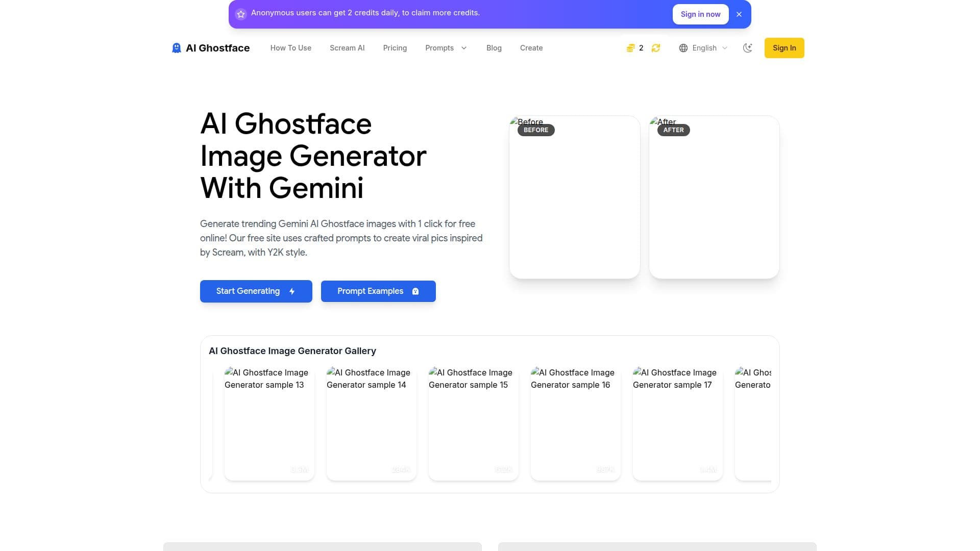980x551 pixels.
Task: Click the globe language icon
Action: pos(683,48)
